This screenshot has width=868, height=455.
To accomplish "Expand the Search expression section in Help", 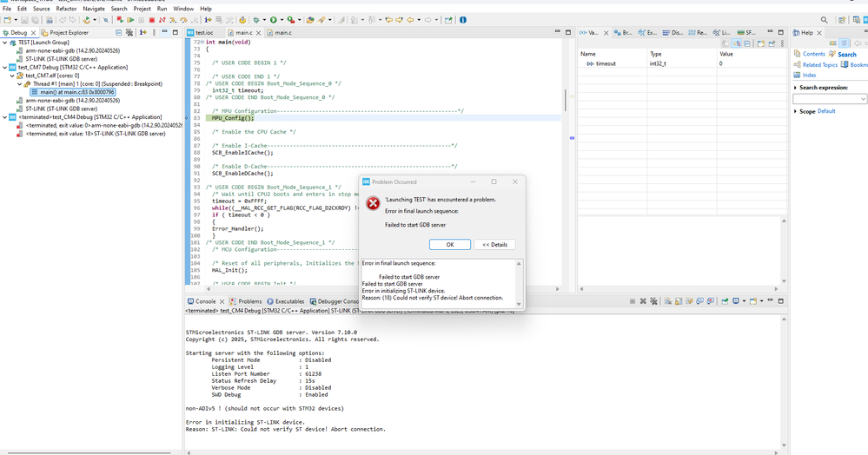I will tap(795, 88).
